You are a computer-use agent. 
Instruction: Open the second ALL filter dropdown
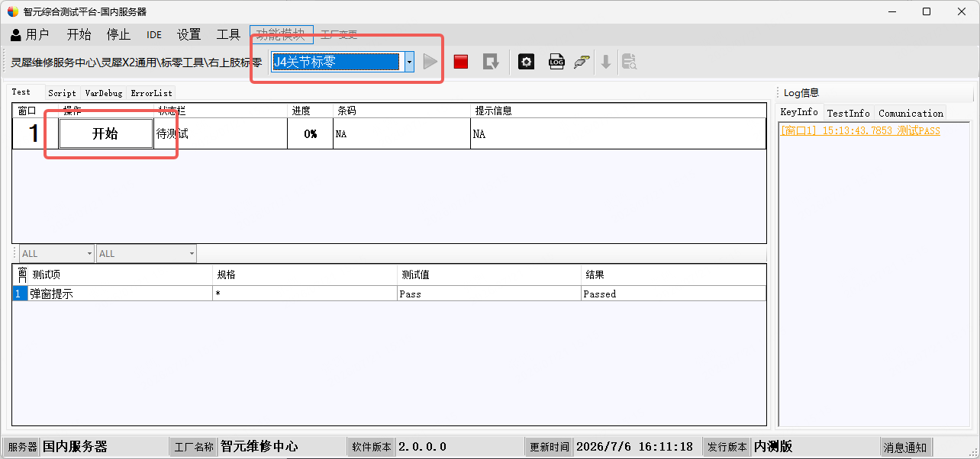pyautogui.click(x=147, y=253)
